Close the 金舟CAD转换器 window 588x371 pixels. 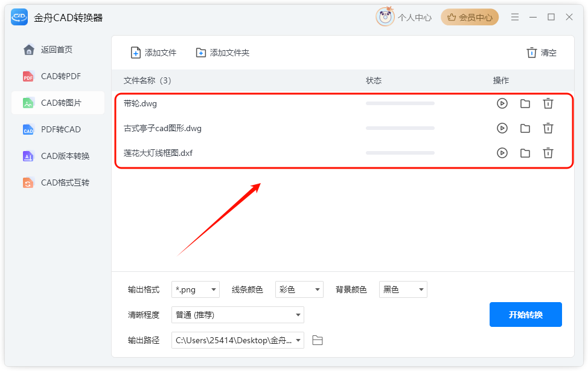coord(569,17)
